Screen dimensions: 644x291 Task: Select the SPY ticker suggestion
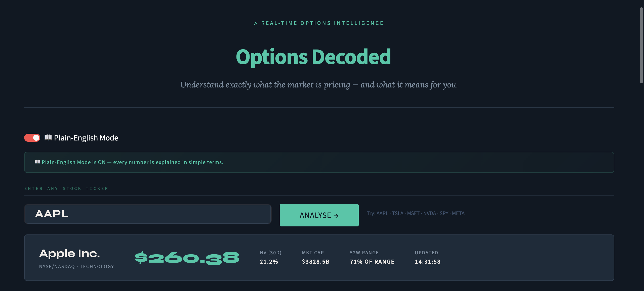[x=444, y=213]
